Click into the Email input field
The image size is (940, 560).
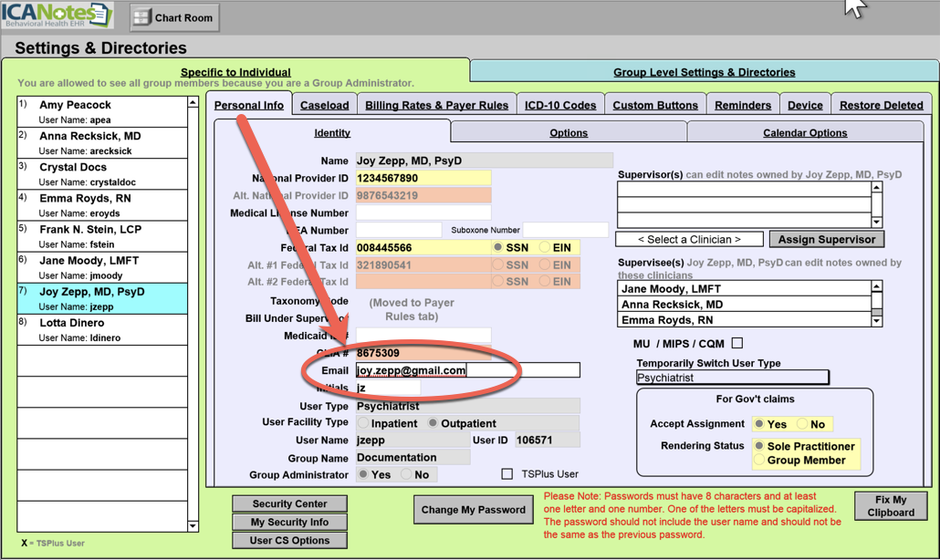pos(467,370)
